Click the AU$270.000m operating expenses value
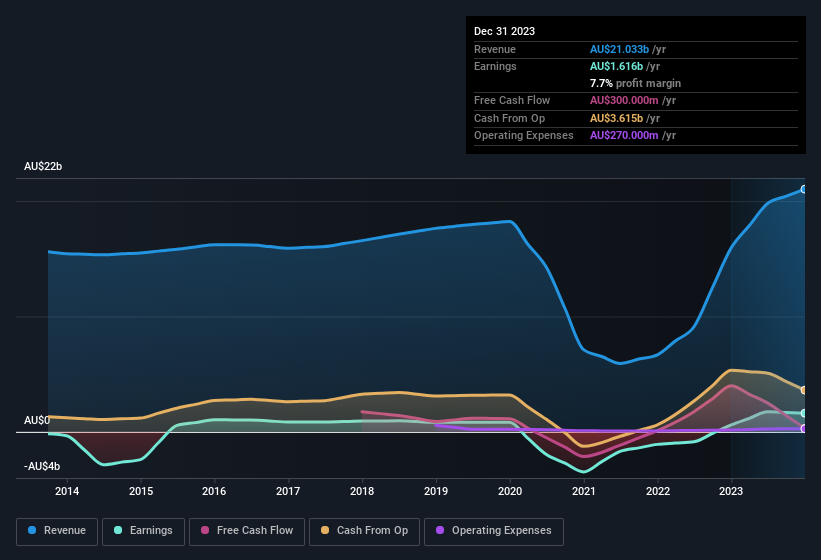 tap(624, 136)
